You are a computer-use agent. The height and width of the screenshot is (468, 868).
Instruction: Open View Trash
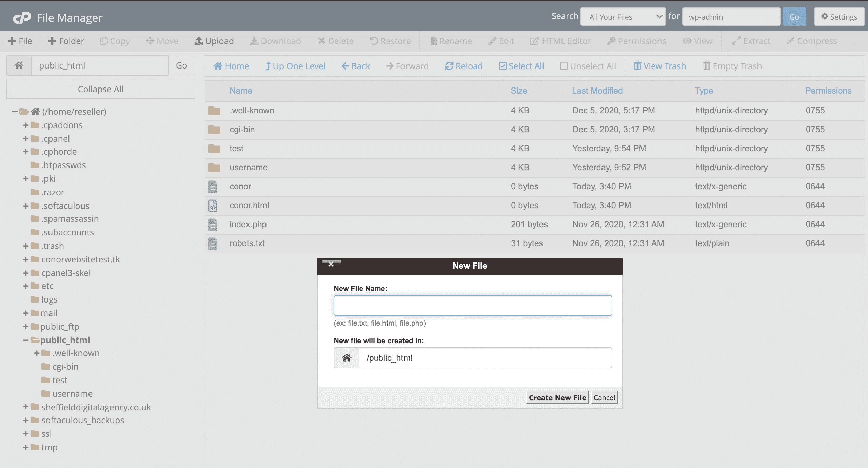pos(660,66)
